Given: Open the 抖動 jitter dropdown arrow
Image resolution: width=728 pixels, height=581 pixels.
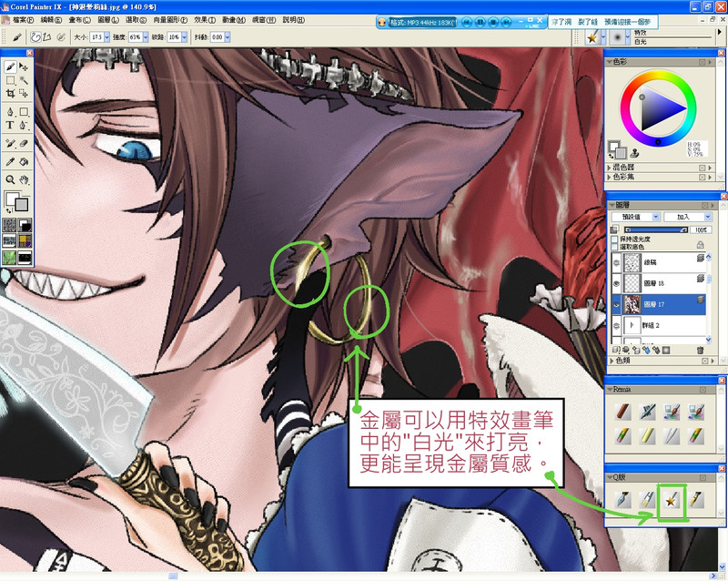Looking at the screenshot, I should click(227, 36).
